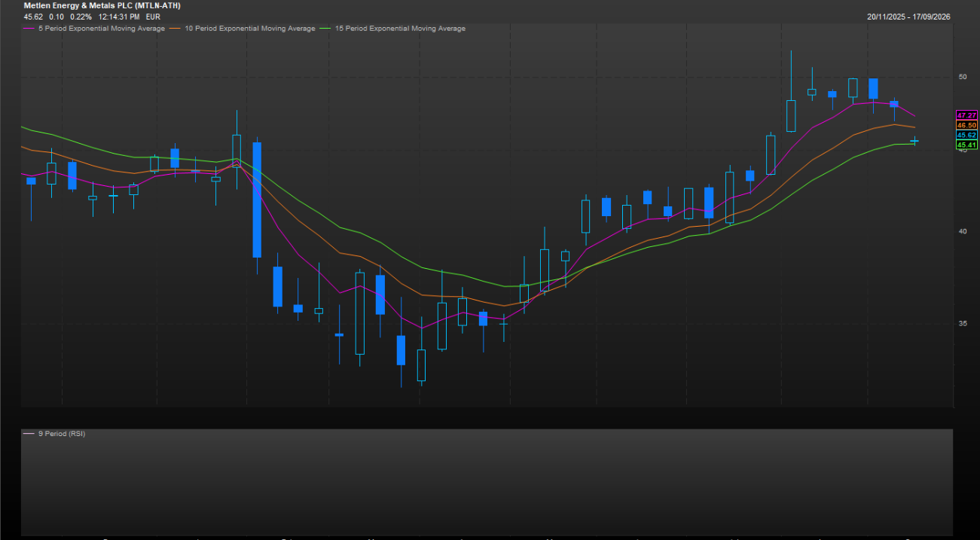The image size is (980, 540).
Task: Click the 45.62 last price in header
Action: tap(33, 16)
